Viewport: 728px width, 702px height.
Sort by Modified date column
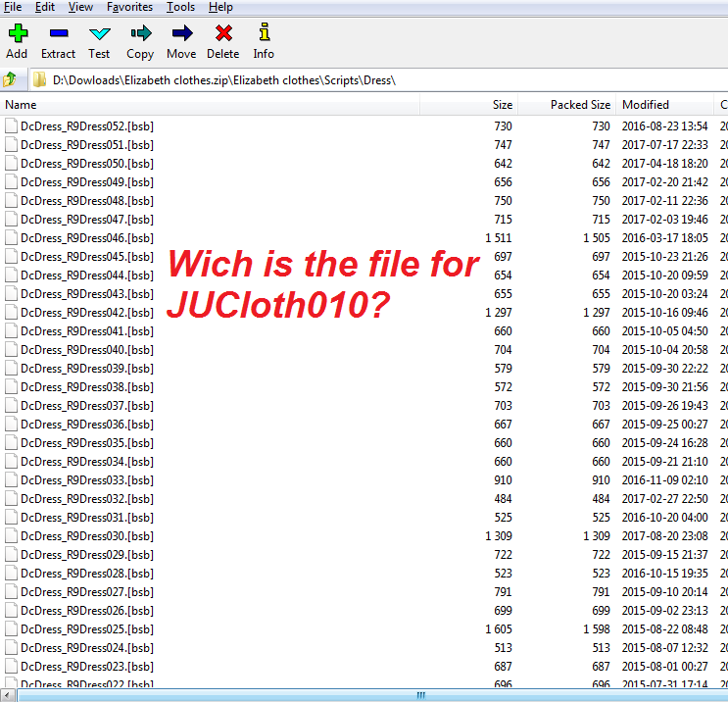[x=646, y=105]
